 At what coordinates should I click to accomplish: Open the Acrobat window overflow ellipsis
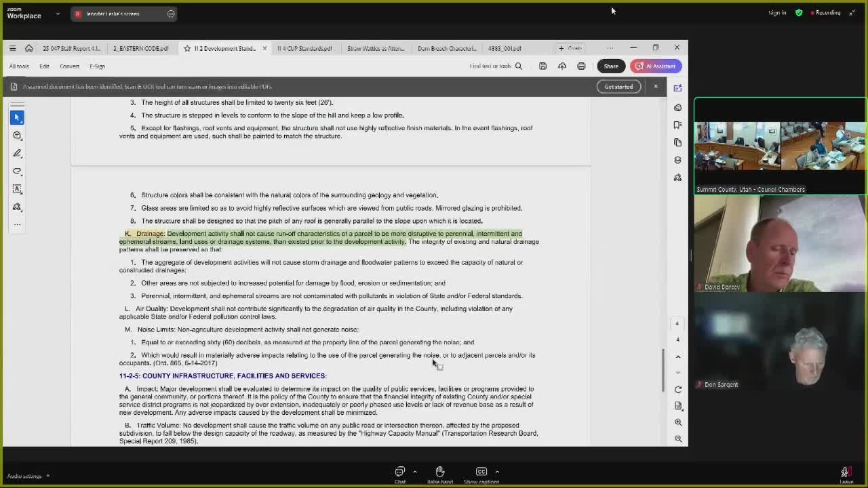point(610,48)
